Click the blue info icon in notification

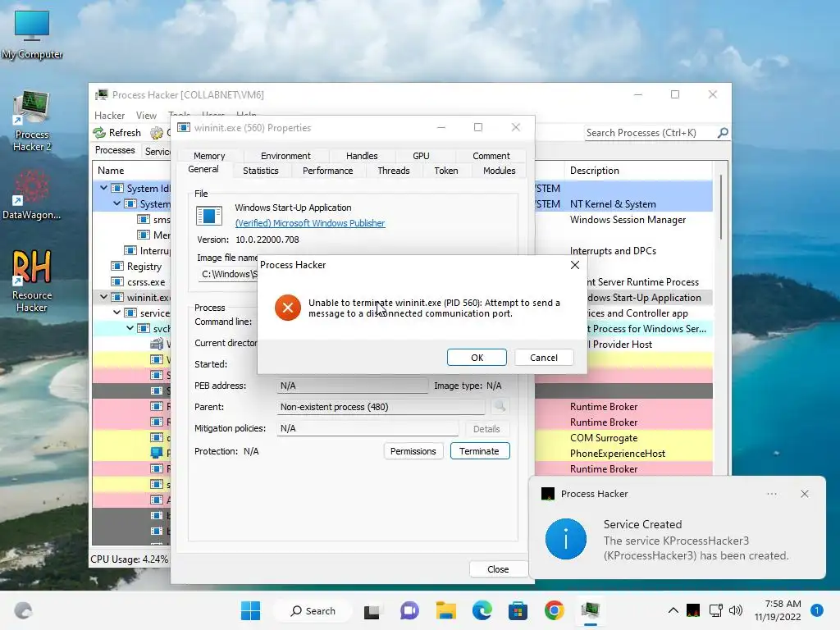566,539
